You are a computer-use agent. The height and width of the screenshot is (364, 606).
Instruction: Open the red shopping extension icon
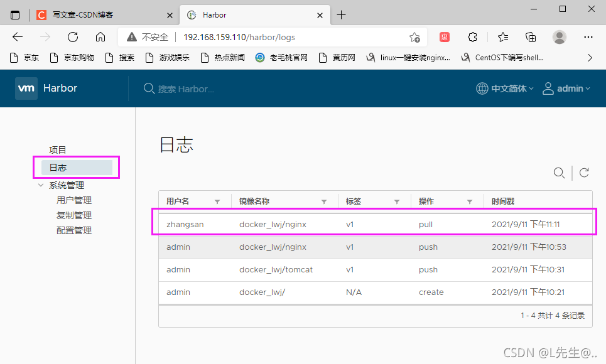click(445, 37)
